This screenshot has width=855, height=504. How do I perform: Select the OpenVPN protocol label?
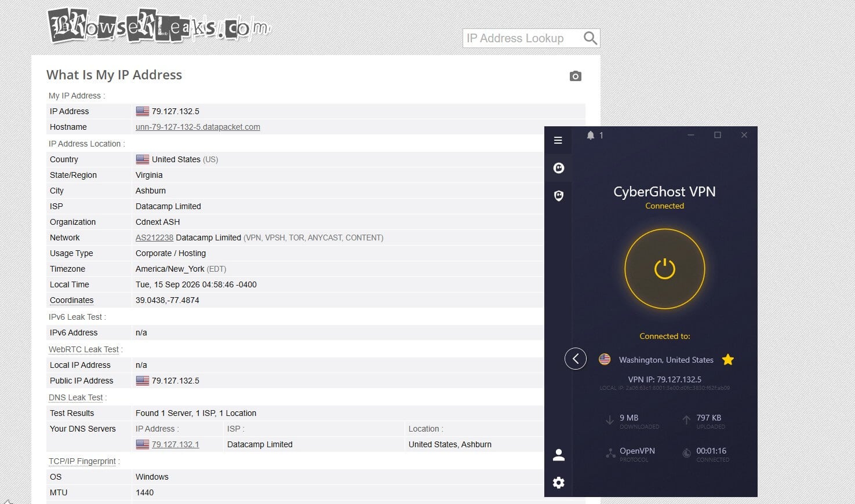click(637, 451)
